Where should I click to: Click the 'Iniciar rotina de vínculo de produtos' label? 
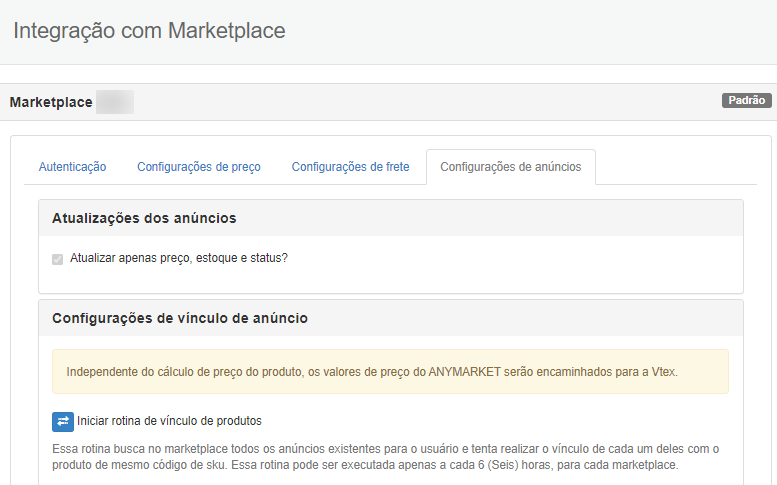[x=169, y=421]
